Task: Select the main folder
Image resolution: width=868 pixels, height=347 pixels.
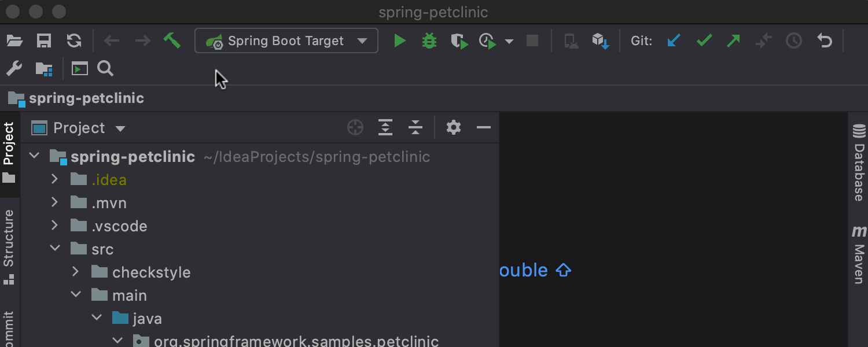Action: click(x=260, y=296)
